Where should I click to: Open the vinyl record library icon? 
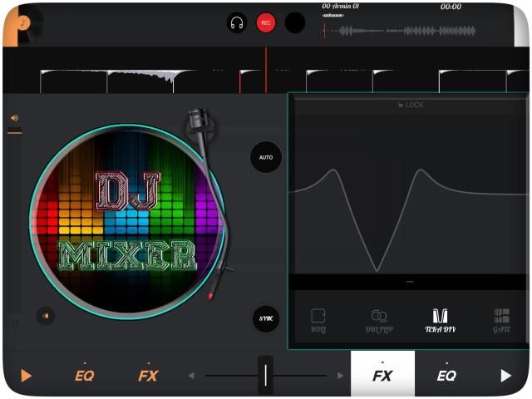coord(21,21)
